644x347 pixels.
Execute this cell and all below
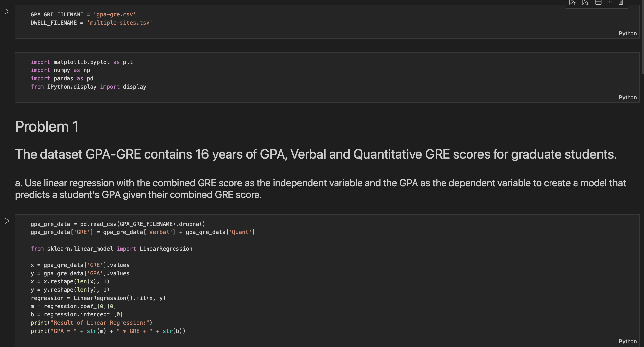point(585,3)
